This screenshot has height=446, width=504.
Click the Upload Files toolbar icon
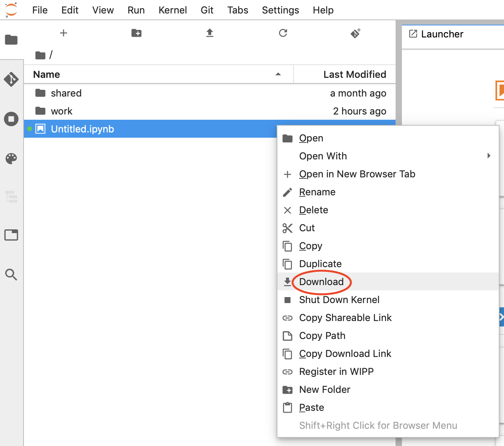[x=210, y=33]
